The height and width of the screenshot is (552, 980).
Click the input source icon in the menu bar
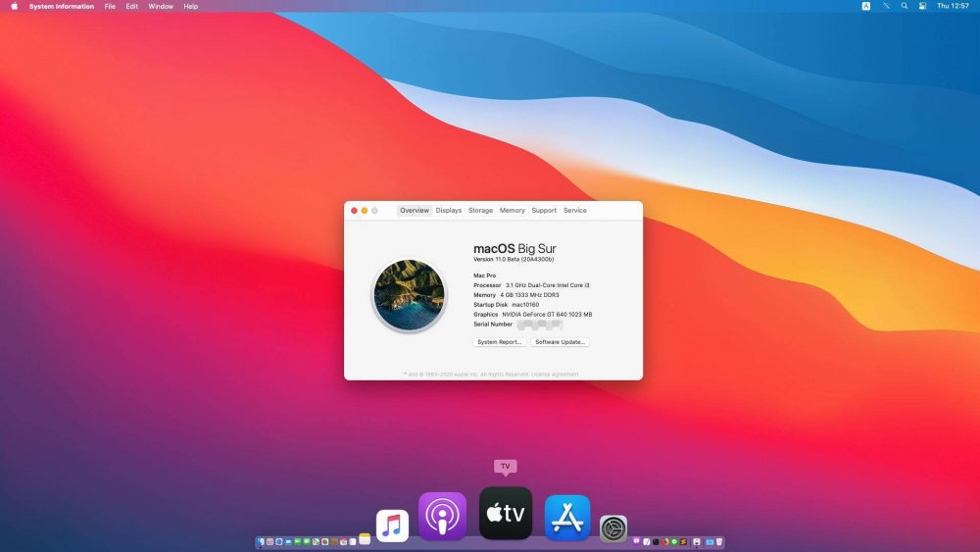865,6
